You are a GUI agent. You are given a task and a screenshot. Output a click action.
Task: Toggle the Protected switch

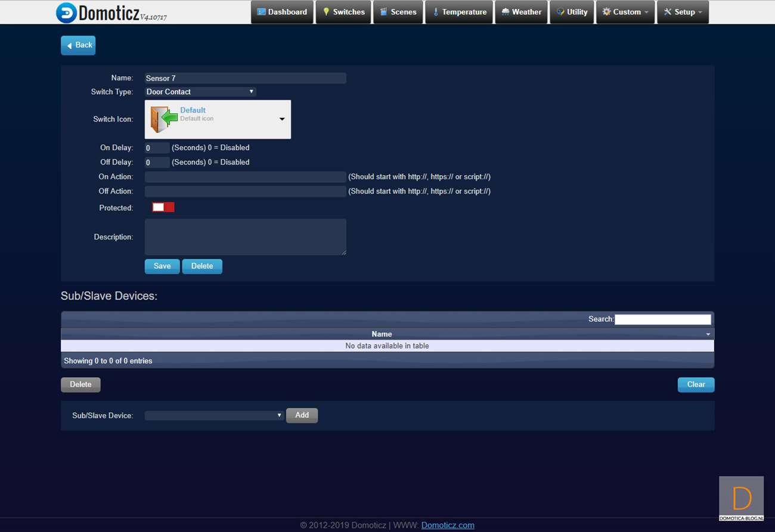[x=163, y=207]
